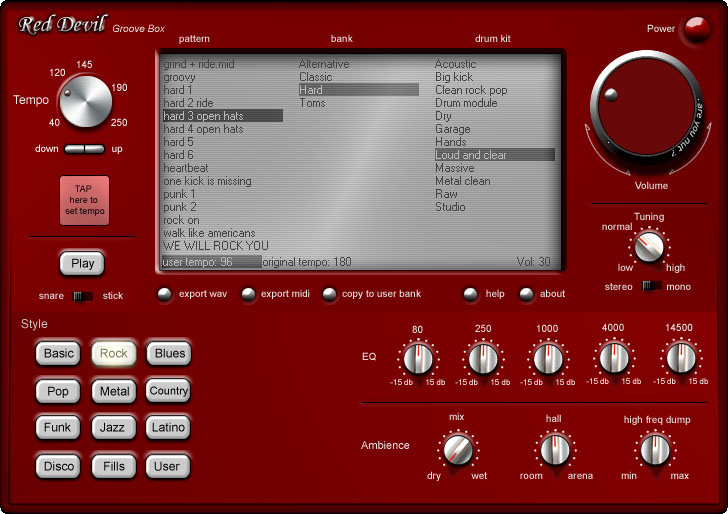Click the export midi round button
This screenshot has height=514, width=728.
click(247, 294)
